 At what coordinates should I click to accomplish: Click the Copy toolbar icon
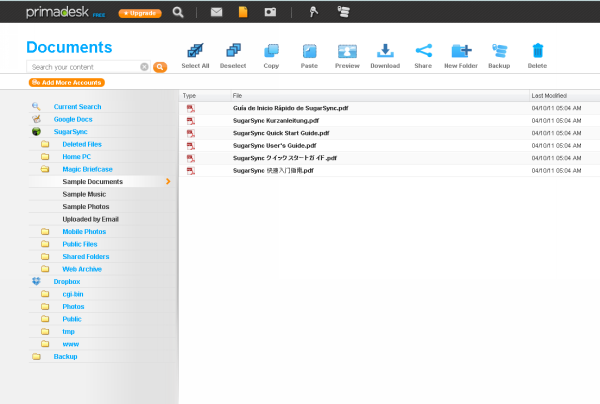pos(271,50)
